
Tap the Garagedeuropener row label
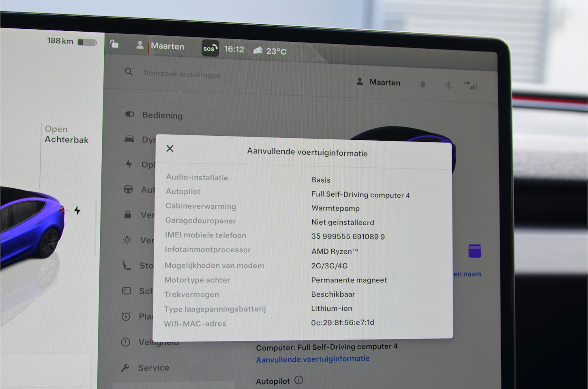click(200, 220)
